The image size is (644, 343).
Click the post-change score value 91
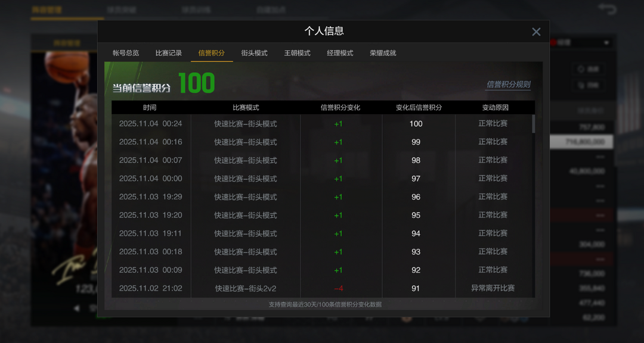[x=416, y=288]
